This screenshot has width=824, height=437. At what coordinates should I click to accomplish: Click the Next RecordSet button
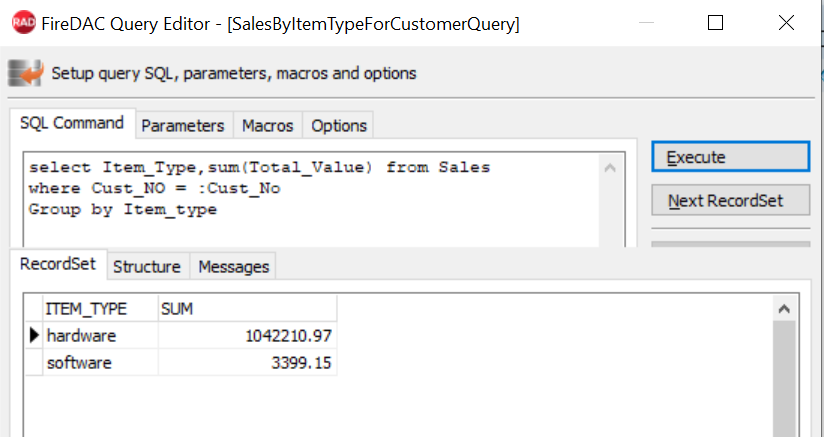(x=730, y=200)
